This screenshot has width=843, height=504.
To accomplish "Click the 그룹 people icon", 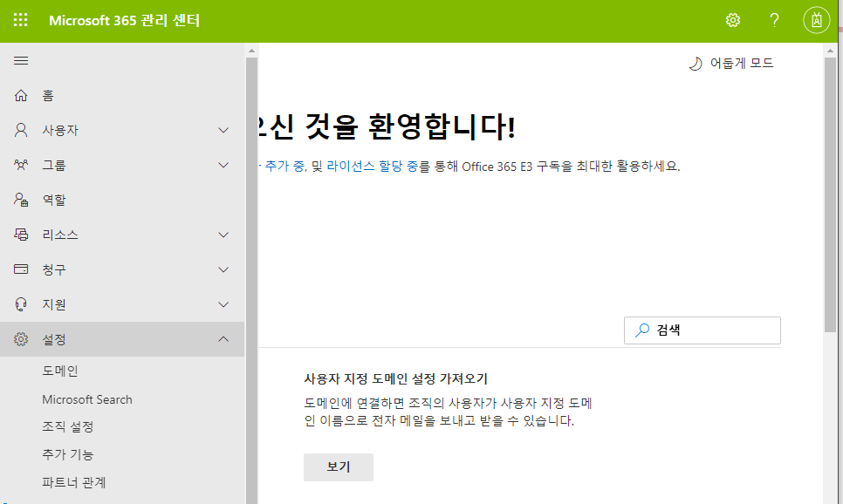I will 21,165.
